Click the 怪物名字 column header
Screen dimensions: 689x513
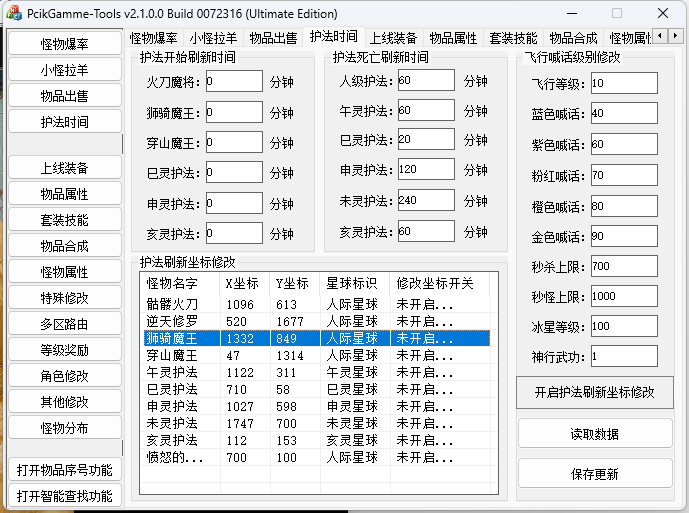180,284
